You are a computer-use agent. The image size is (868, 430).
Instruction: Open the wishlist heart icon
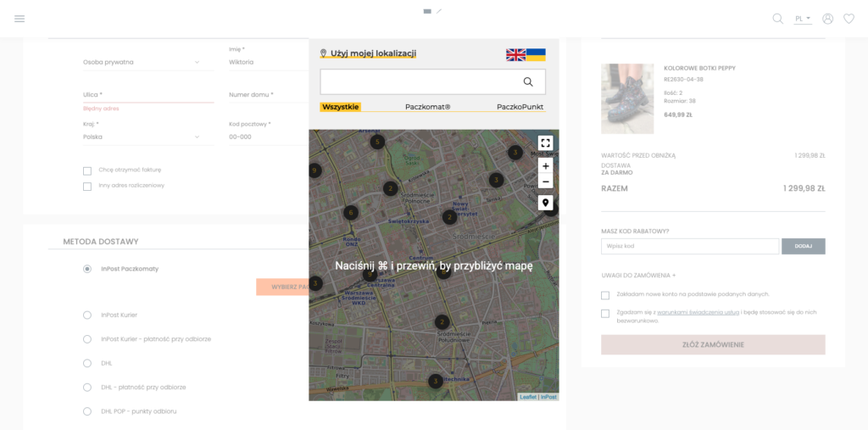point(849,19)
